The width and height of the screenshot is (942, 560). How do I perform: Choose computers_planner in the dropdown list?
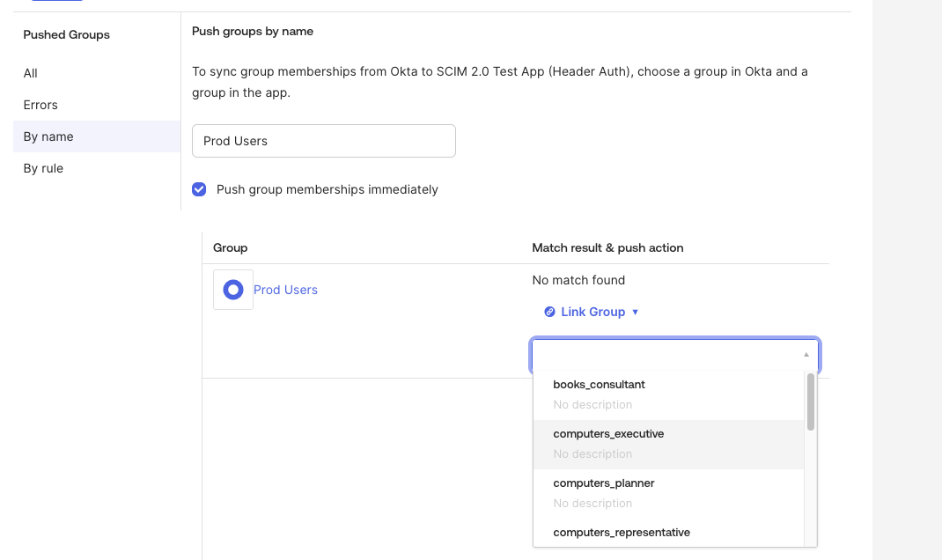[x=603, y=483]
